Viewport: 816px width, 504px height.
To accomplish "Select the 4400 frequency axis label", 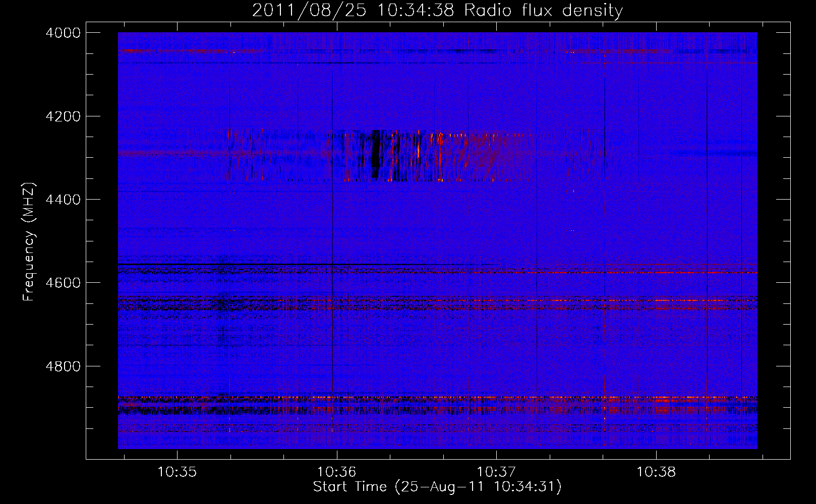I will point(63,200).
